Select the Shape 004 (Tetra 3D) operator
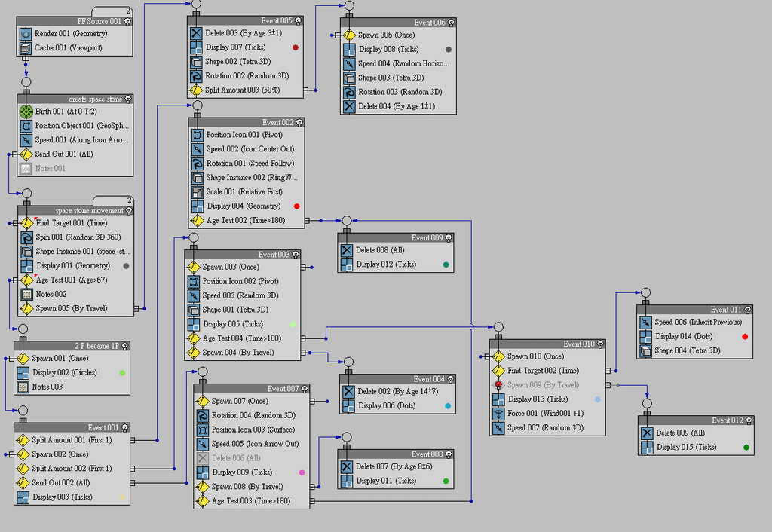The image size is (772, 532). [694, 351]
